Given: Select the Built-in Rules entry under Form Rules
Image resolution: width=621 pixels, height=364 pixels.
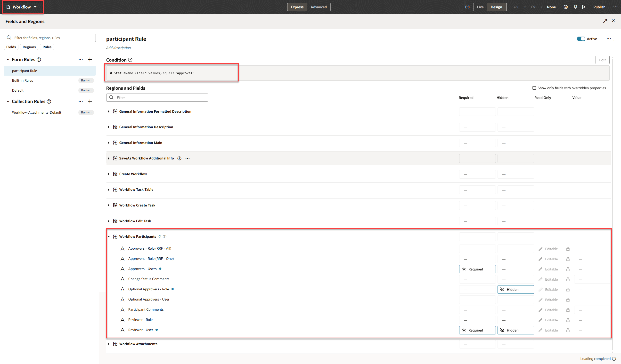Looking at the screenshot, I should (22, 80).
